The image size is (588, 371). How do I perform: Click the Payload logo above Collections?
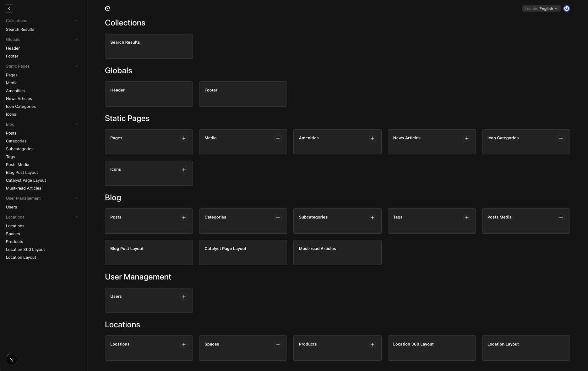tap(107, 8)
